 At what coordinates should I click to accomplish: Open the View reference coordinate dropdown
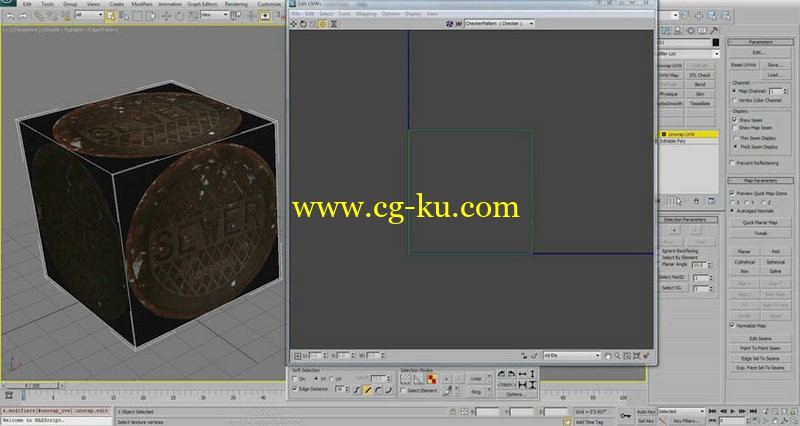(214, 15)
